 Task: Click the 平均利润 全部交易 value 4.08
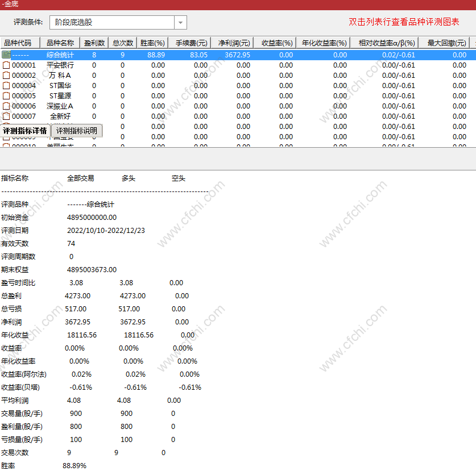coord(74,401)
